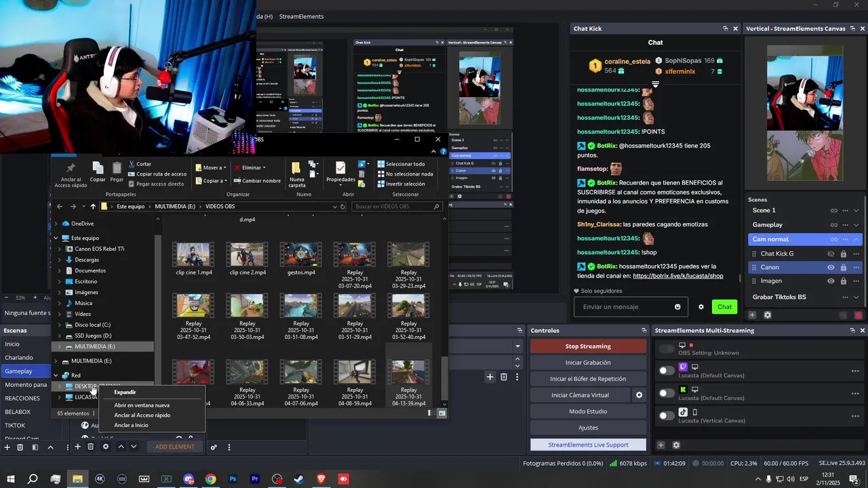
Task: Open StreamElements Scenes panel settings gear
Action: tap(768, 315)
